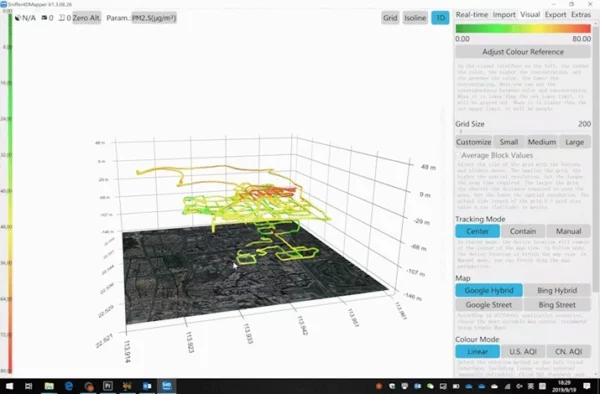600x394 pixels.
Task: Open the Outlook taskbar icon
Action: (x=147, y=386)
